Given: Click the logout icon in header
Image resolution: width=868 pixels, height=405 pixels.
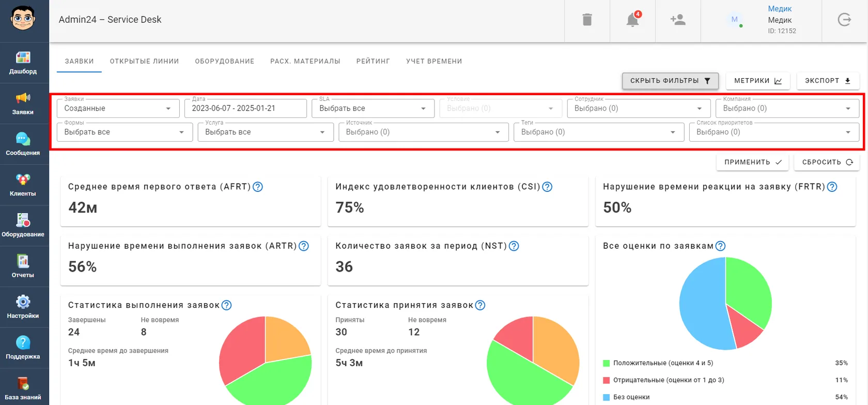Looking at the screenshot, I should point(844,20).
